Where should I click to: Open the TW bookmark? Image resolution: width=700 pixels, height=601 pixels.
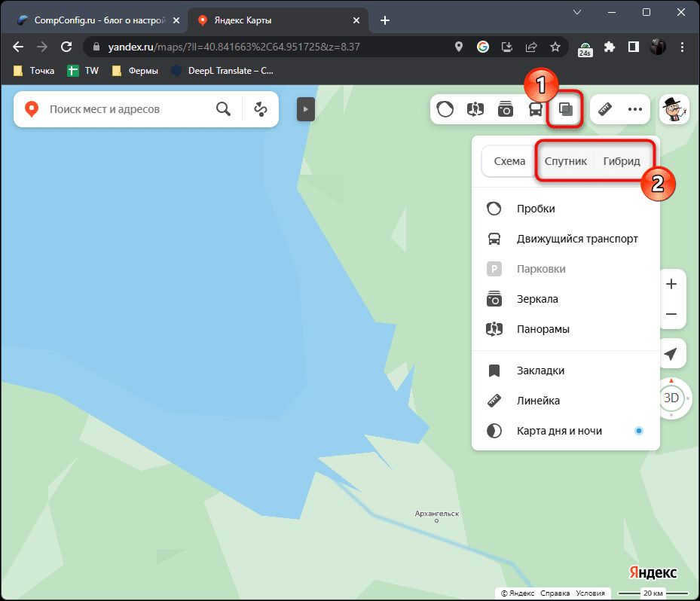[x=83, y=71]
